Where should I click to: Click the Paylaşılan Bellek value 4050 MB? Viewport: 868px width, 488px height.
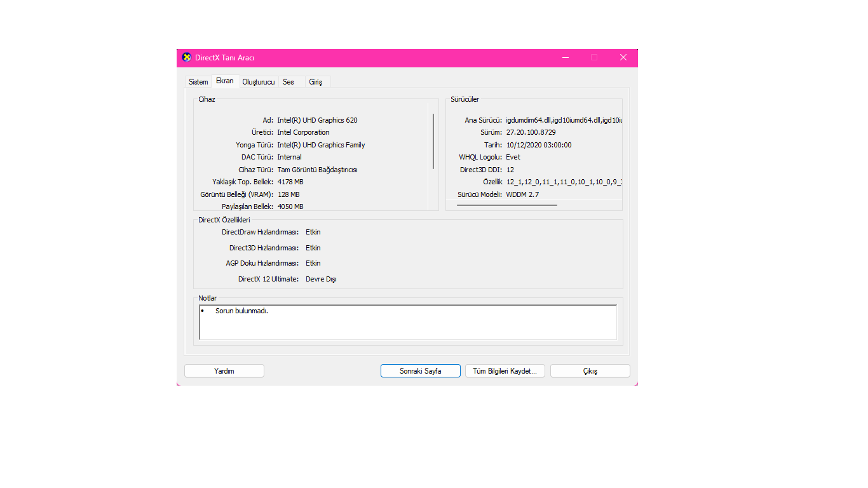[290, 207]
